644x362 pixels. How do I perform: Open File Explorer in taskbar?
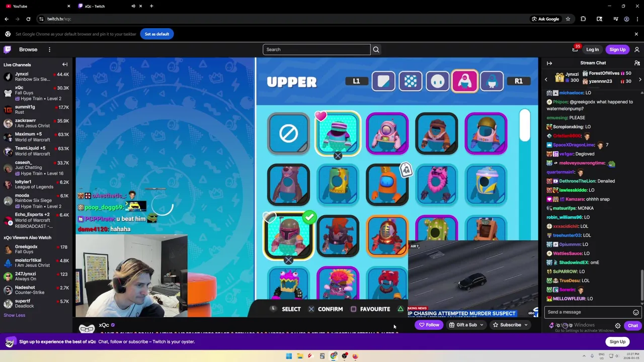300,356
